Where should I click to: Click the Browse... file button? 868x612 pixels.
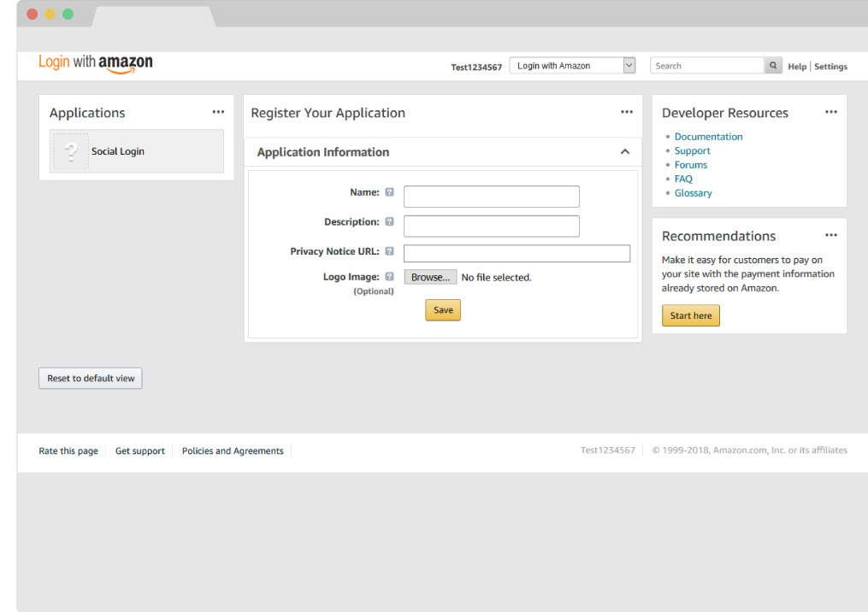[x=430, y=278]
